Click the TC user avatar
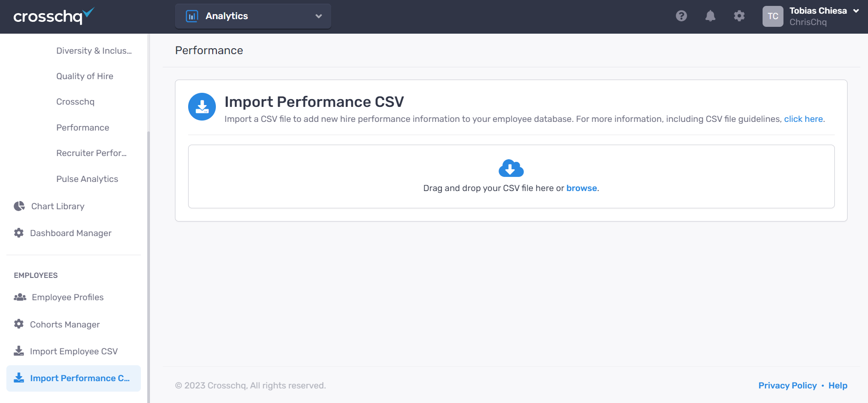 coord(773,16)
